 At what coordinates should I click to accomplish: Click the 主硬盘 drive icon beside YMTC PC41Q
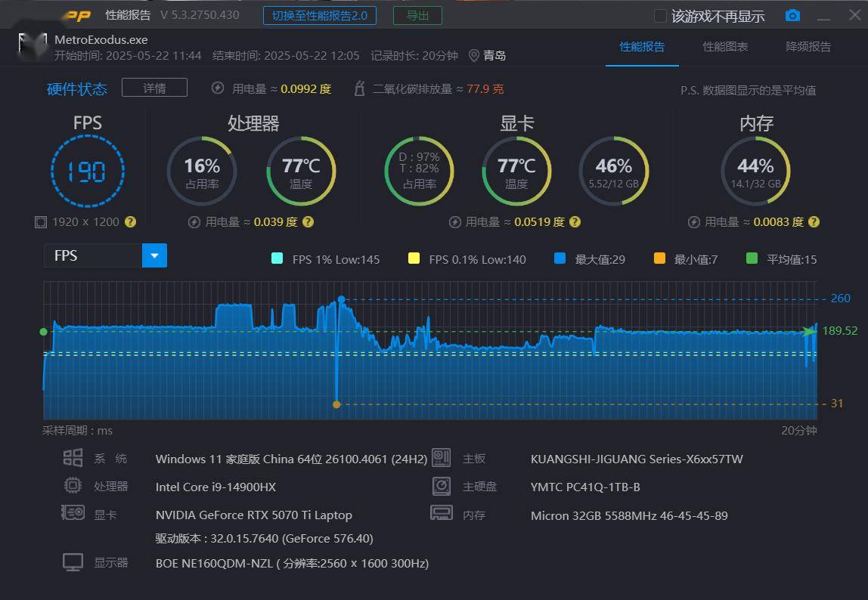(x=441, y=486)
